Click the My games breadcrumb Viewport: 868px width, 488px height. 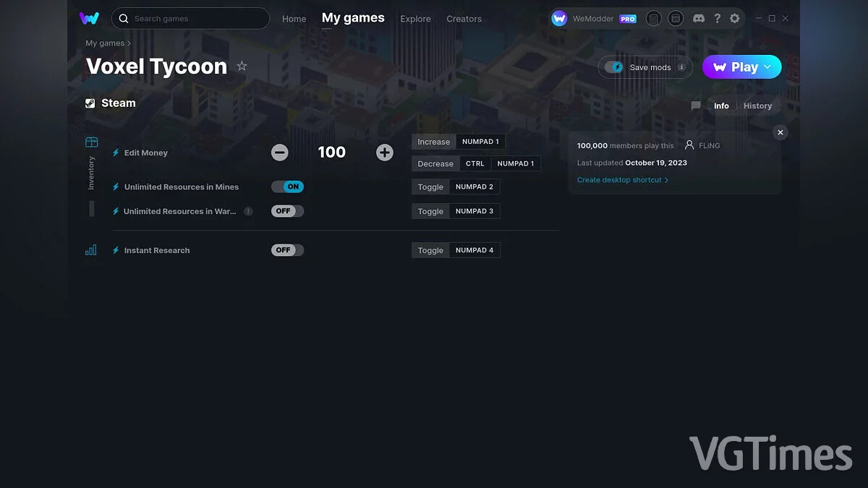click(x=105, y=43)
